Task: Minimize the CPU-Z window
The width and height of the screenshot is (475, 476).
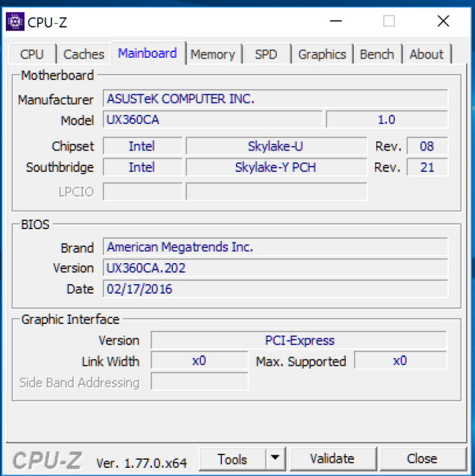Action: point(335,22)
